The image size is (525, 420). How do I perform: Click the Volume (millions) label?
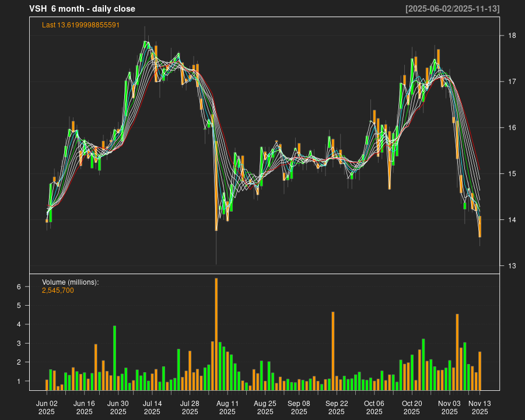pyautogui.click(x=70, y=282)
